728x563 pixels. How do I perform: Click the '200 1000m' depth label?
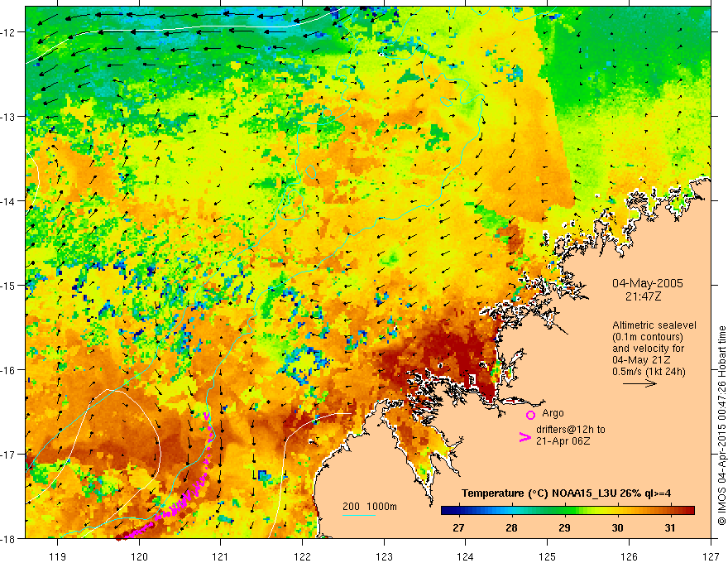pyautogui.click(x=370, y=507)
